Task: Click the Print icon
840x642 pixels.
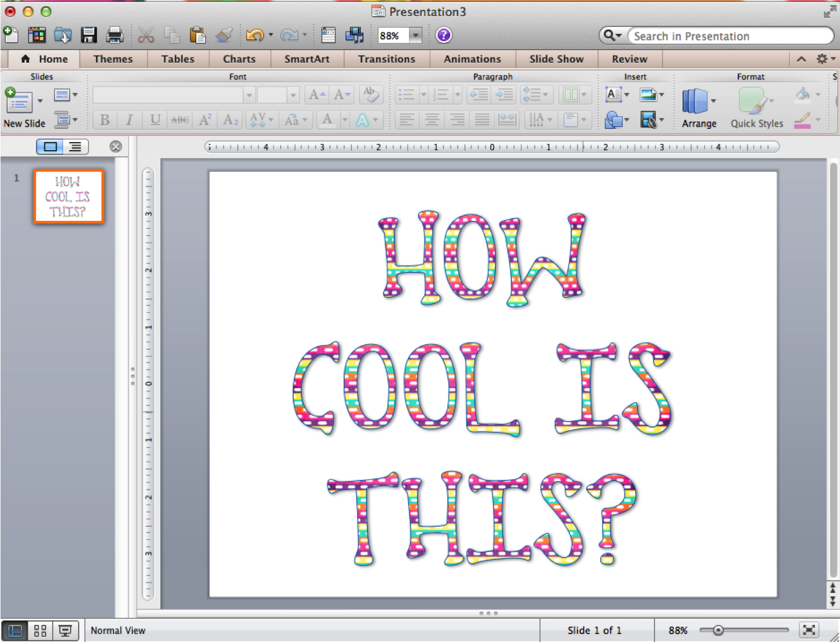Action: coord(114,34)
